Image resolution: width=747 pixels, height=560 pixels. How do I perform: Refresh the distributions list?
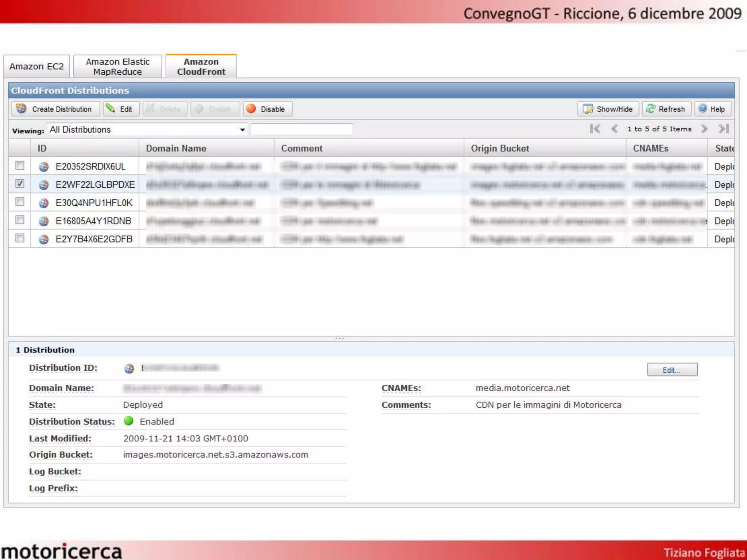click(666, 109)
